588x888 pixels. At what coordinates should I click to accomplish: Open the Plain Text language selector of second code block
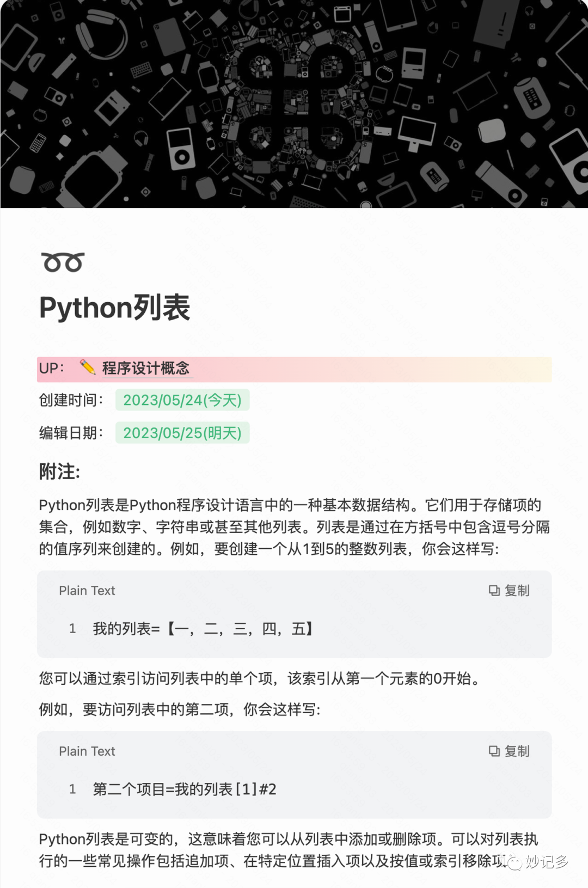coord(87,751)
